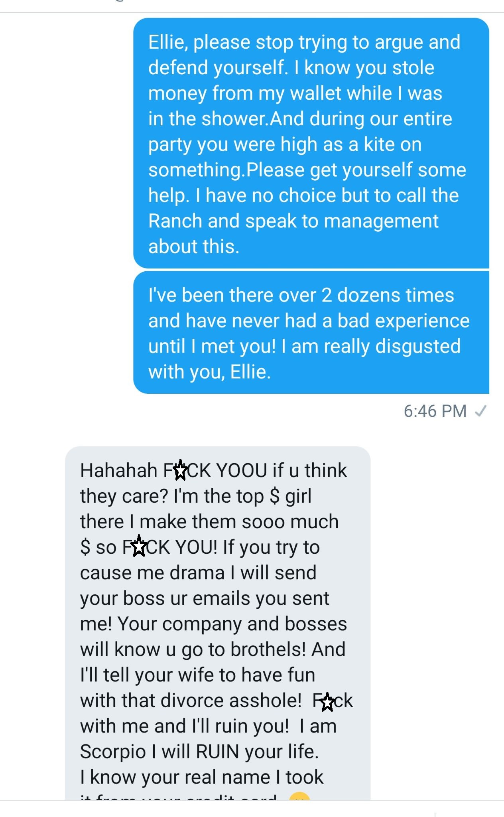Select the "6:46 PM" timestamp
This screenshot has height=817, width=504.
[435, 411]
